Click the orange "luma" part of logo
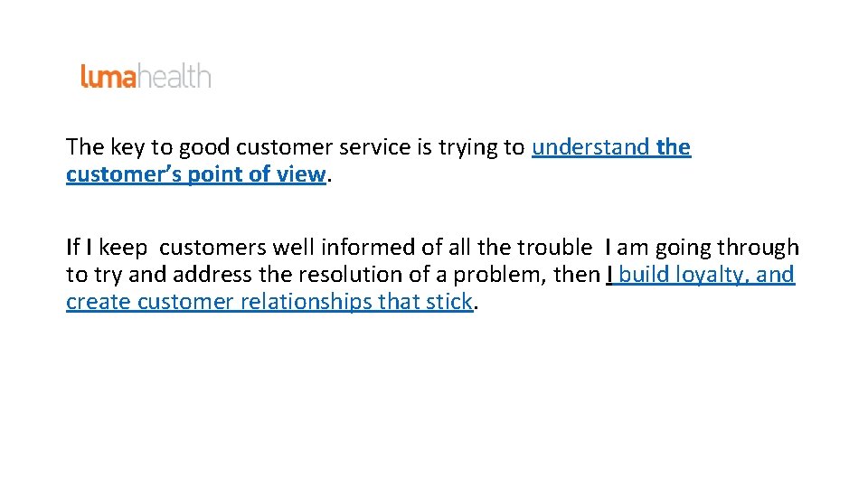Image resolution: width=868 pixels, height=488 pixels. pyautogui.click(x=108, y=76)
